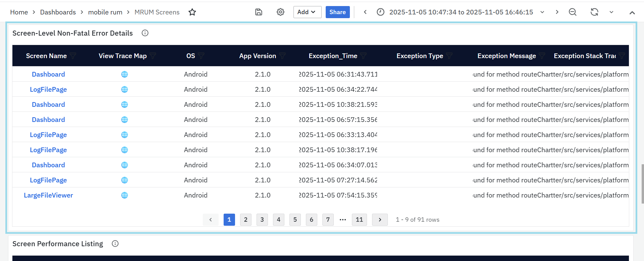
Task: Expand the time range picker dropdown
Action: 542,12
